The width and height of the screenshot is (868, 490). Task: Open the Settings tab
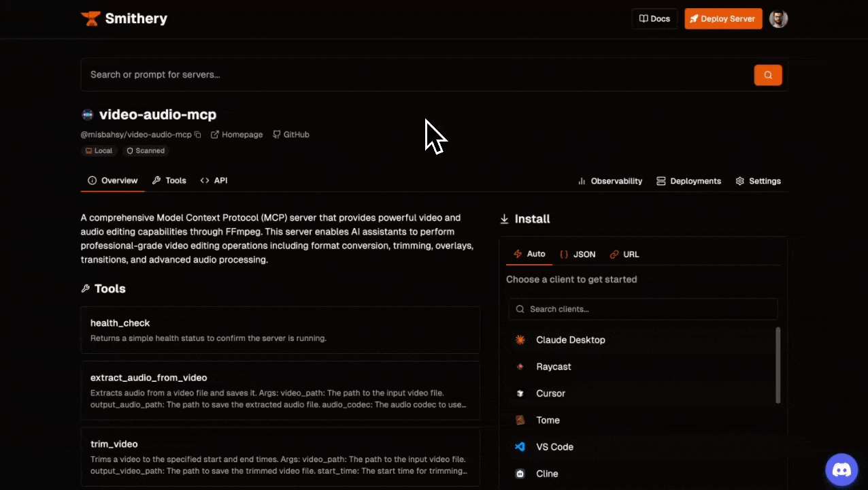[758, 181]
